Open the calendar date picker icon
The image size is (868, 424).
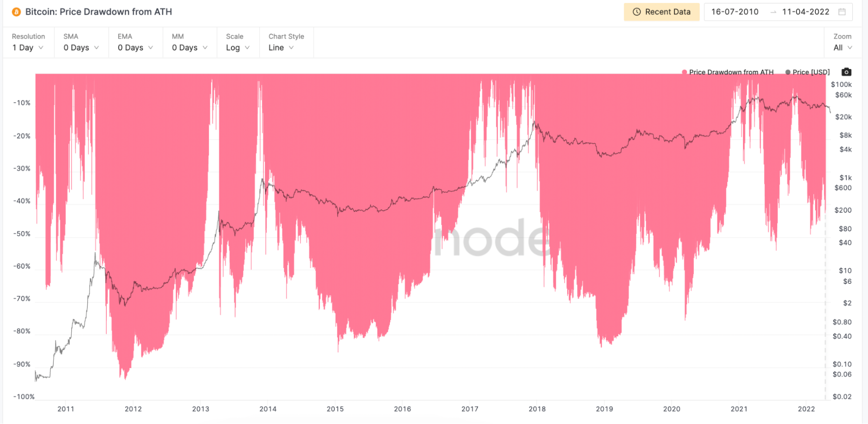pyautogui.click(x=842, y=12)
